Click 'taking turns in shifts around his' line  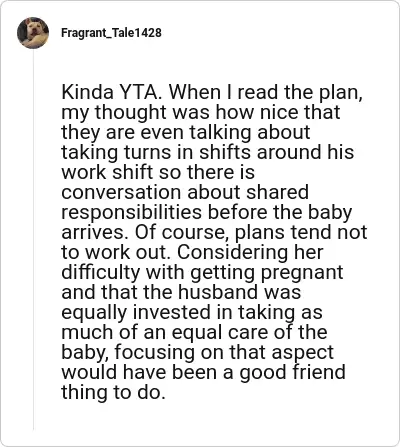[x=207, y=152]
